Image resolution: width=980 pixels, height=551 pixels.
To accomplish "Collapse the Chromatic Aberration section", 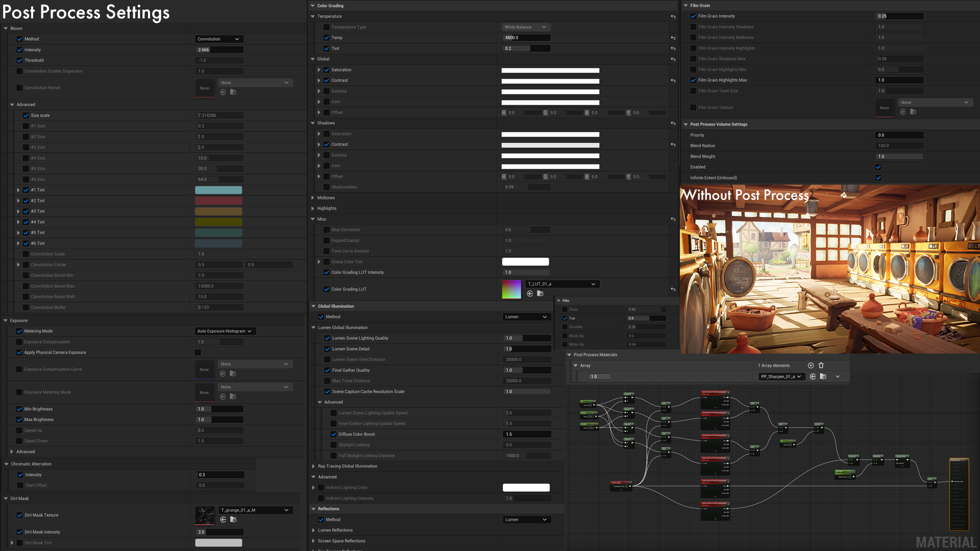I will pyautogui.click(x=6, y=464).
